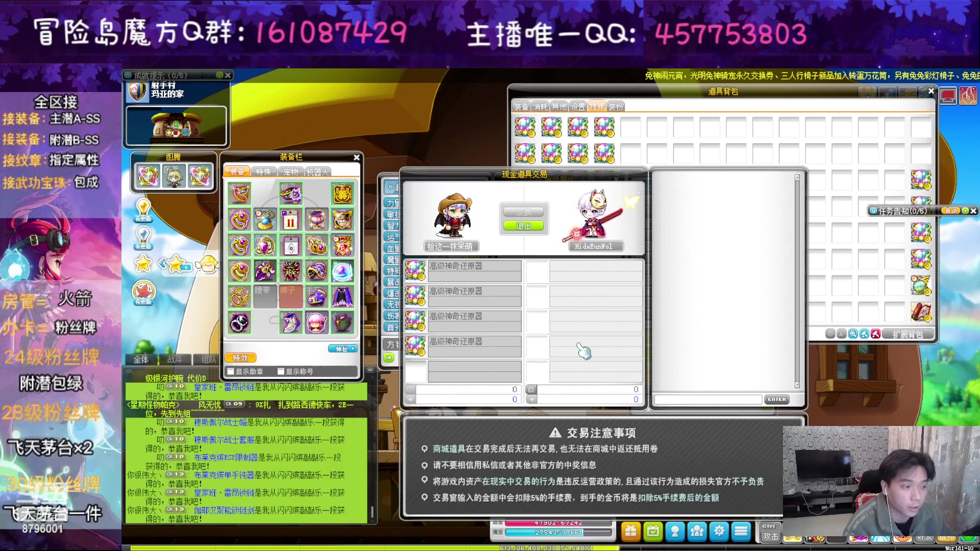Click the globe with wings inventory item

tap(921, 286)
